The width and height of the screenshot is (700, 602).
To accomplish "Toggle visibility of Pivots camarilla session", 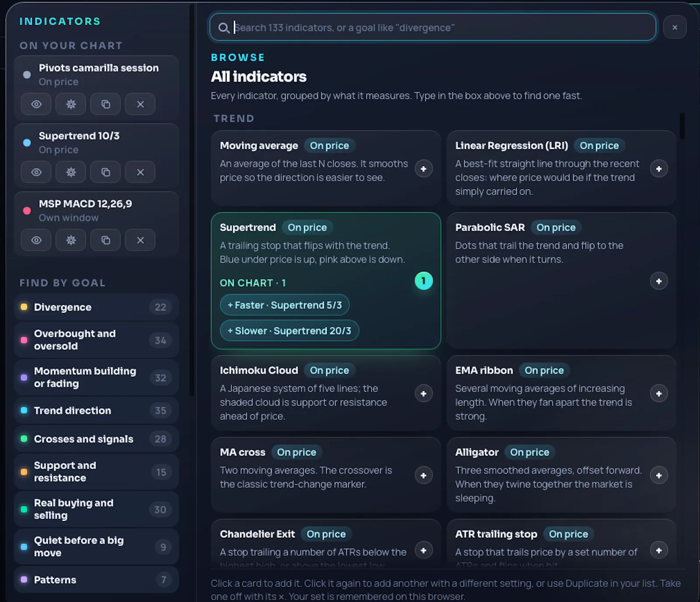I will (36, 104).
